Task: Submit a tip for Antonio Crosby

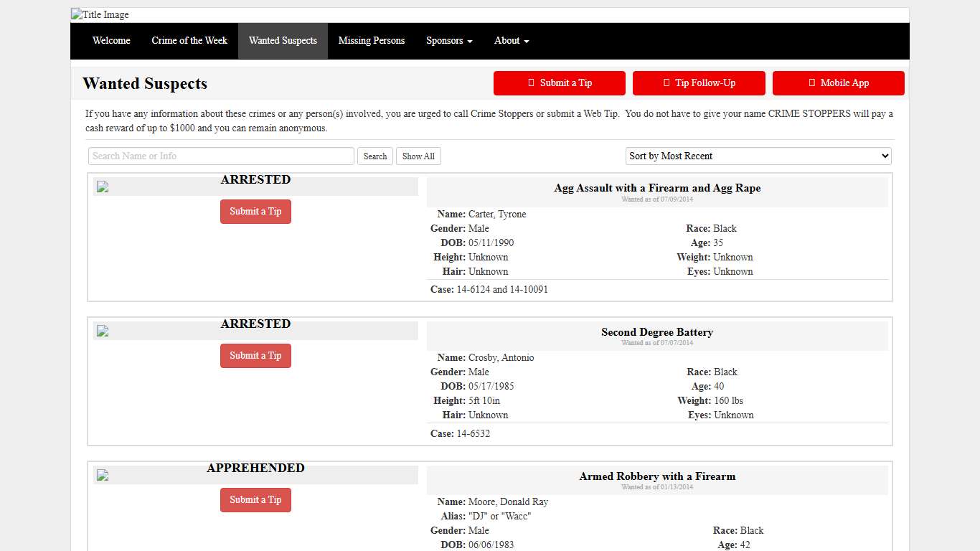Action: click(255, 356)
